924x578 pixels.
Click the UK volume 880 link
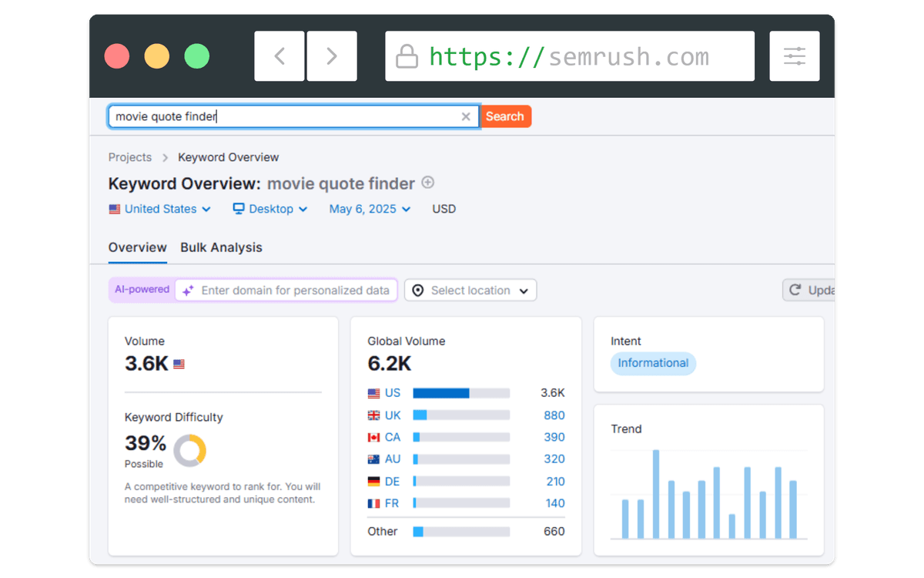(x=554, y=415)
